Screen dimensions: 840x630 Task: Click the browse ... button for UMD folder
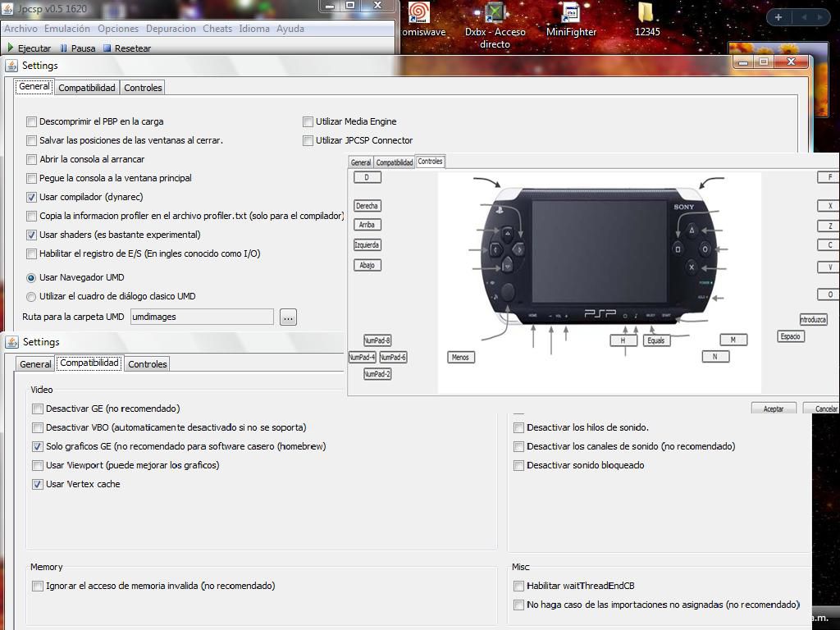[288, 317]
